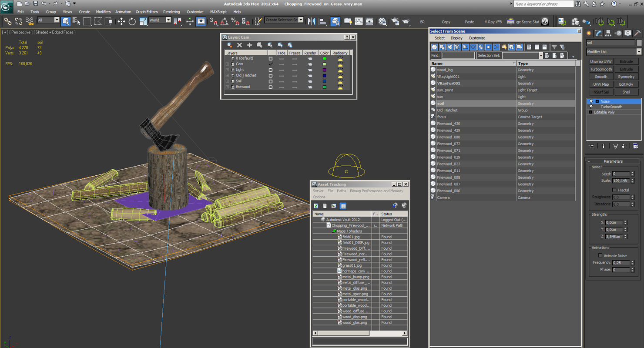The width and height of the screenshot is (644, 348).
Task: Expand the firewood layer tree node
Action: (x=227, y=87)
